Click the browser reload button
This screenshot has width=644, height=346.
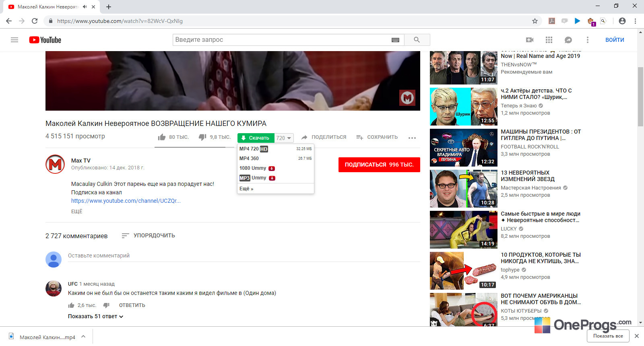tap(35, 21)
